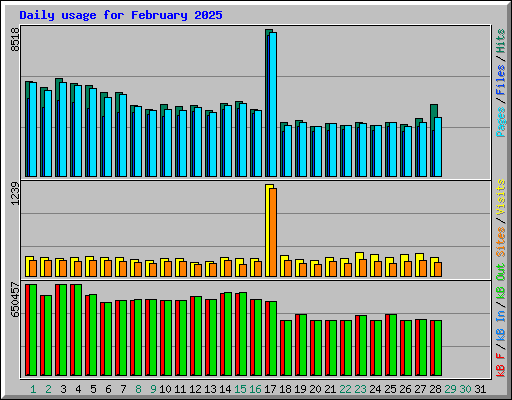Click day 22 on the x-axis

point(345,389)
